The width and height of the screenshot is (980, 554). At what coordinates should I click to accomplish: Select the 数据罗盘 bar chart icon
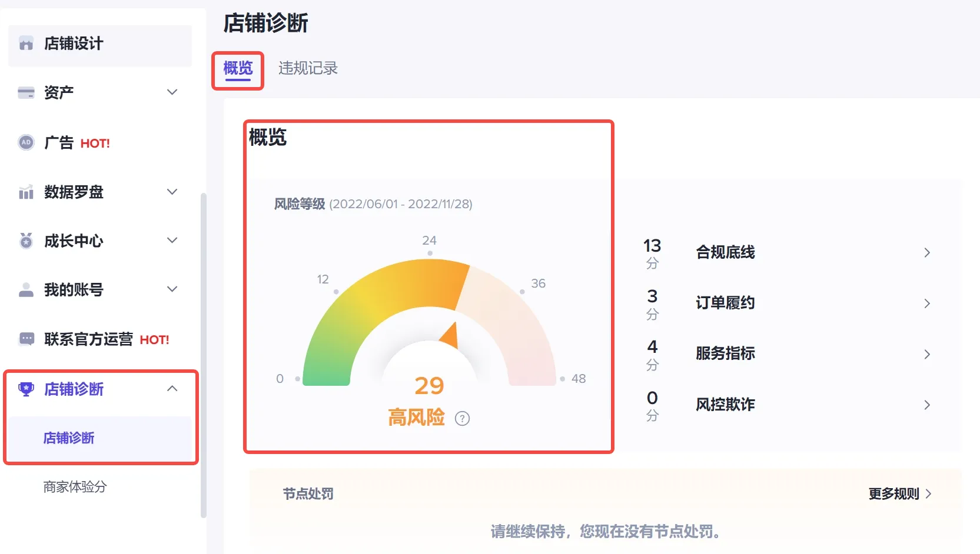26,191
